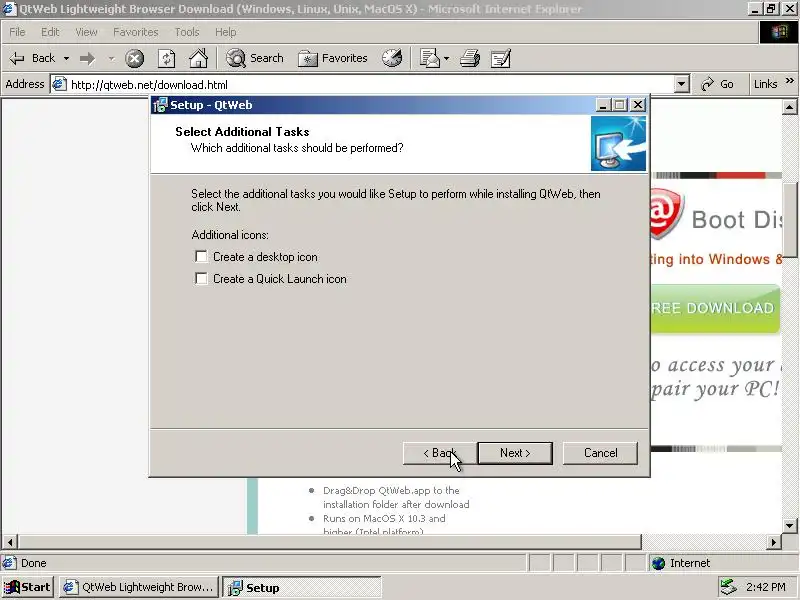The height and width of the screenshot is (600, 800).
Task: Click the Edit page toolbar icon
Action: (x=501, y=59)
